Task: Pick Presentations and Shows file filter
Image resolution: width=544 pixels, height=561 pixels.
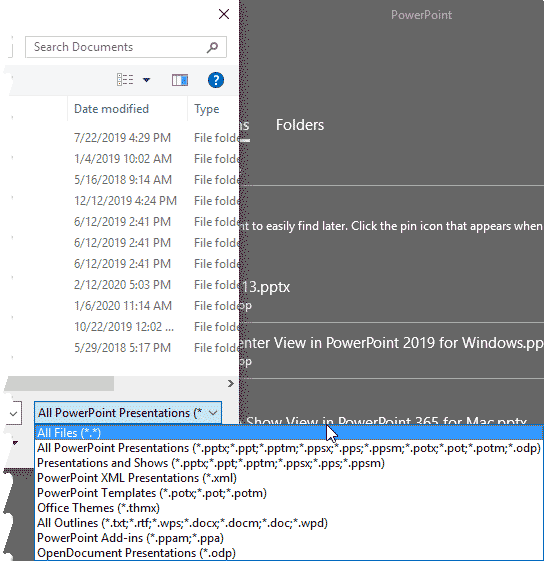Action: click(289, 463)
